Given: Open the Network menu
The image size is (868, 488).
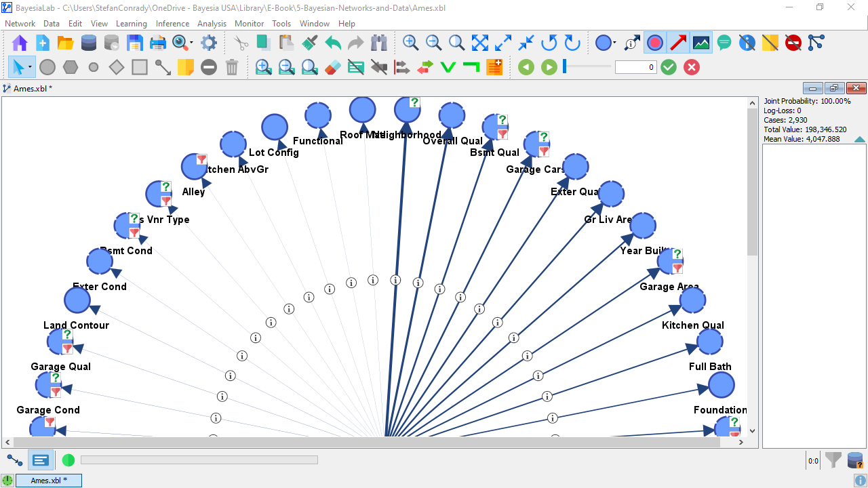Looking at the screenshot, I should pos(20,23).
